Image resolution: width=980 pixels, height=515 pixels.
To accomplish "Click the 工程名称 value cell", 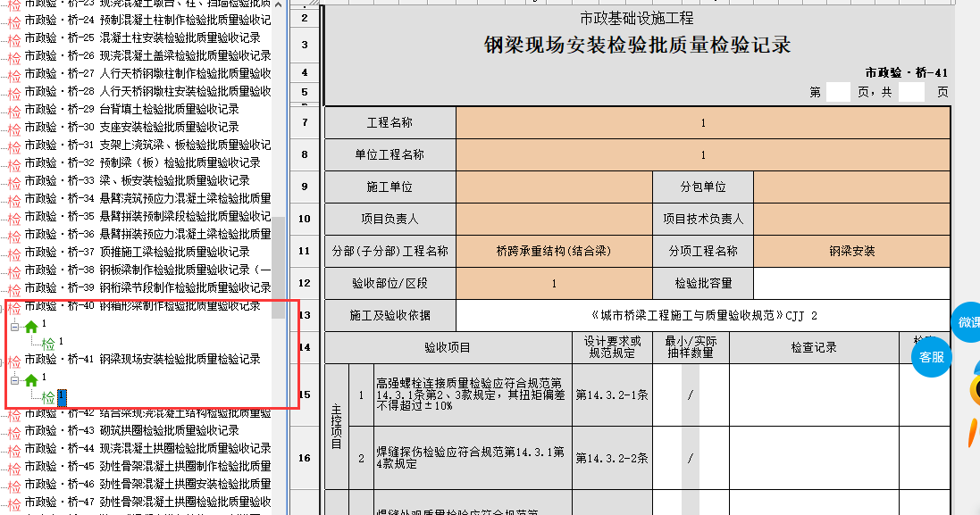I will (x=702, y=123).
